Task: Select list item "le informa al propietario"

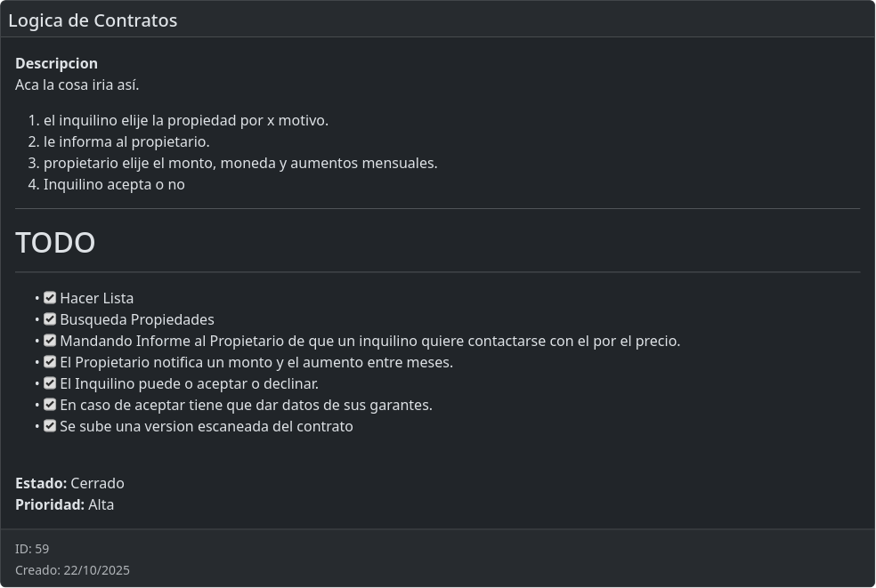Action: click(126, 141)
